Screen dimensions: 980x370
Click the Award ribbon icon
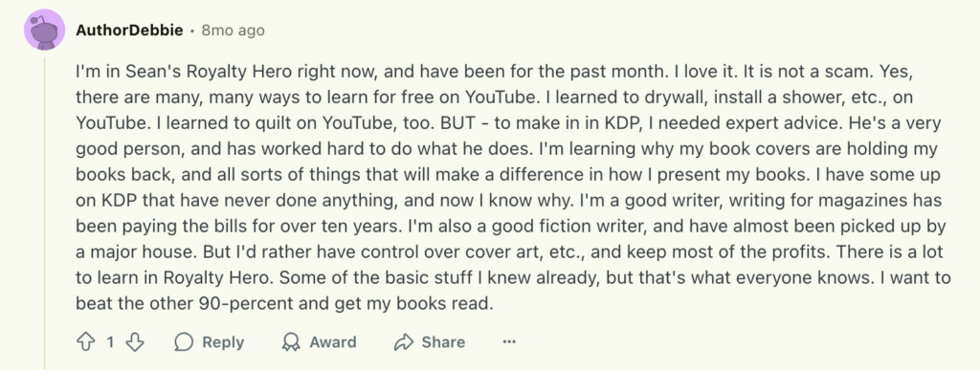(x=291, y=342)
